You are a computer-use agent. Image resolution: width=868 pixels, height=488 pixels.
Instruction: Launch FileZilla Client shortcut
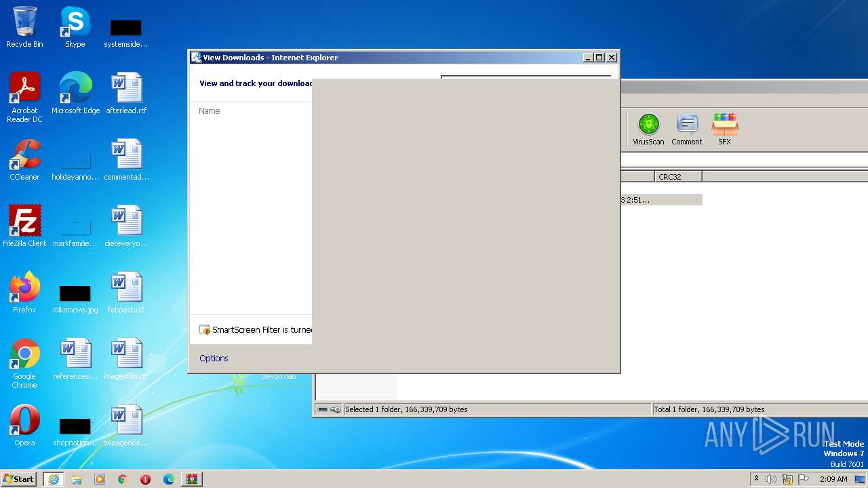pyautogui.click(x=24, y=226)
